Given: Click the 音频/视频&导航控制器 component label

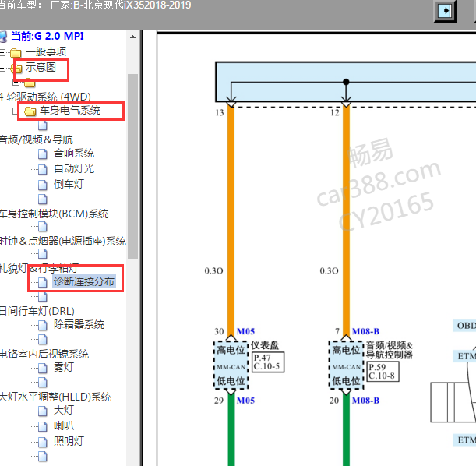Looking at the screenshot, I should pos(390,350).
